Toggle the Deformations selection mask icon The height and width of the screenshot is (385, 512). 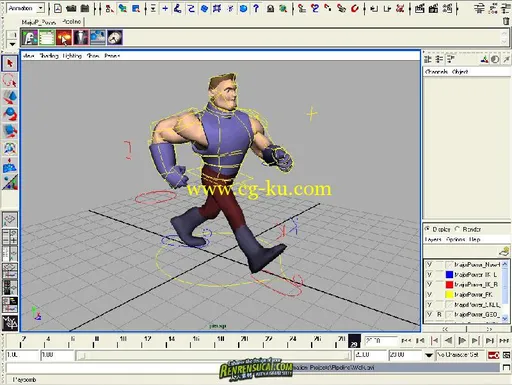[217, 8]
